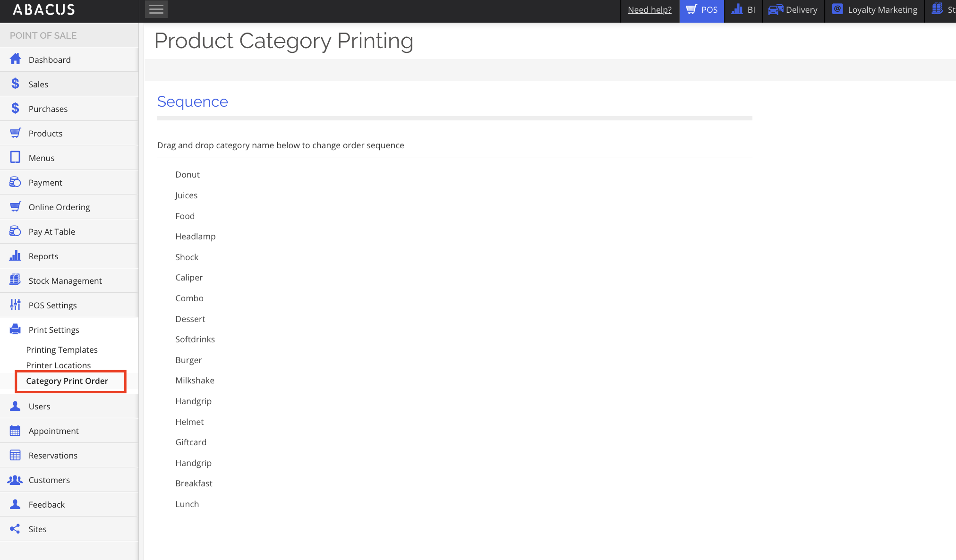This screenshot has width=956, height=560.
Task: Select the Milkshake category row
Action: click(195, 381)
